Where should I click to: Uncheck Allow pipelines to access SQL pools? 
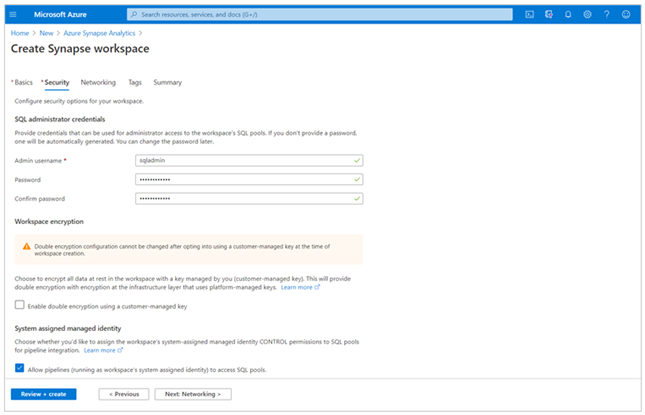point(19,368)
